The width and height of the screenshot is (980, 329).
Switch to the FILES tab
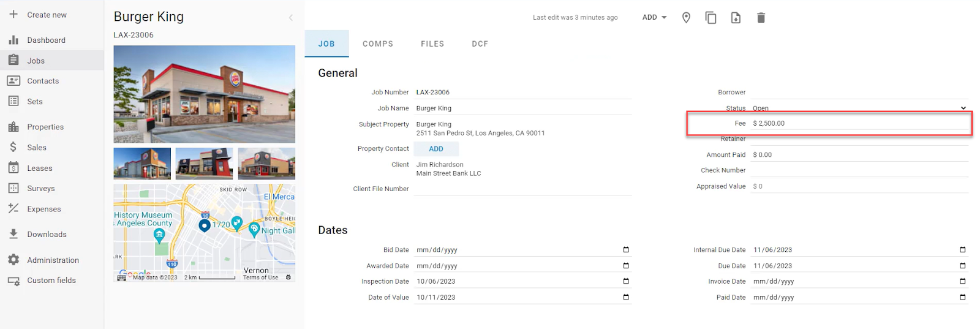(432, 43)
